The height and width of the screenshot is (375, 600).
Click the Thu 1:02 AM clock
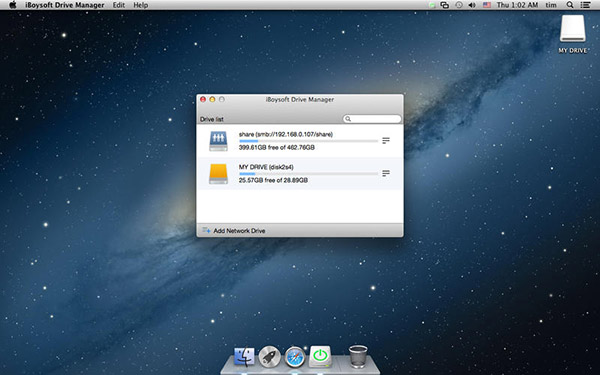(x=517, y=5)
